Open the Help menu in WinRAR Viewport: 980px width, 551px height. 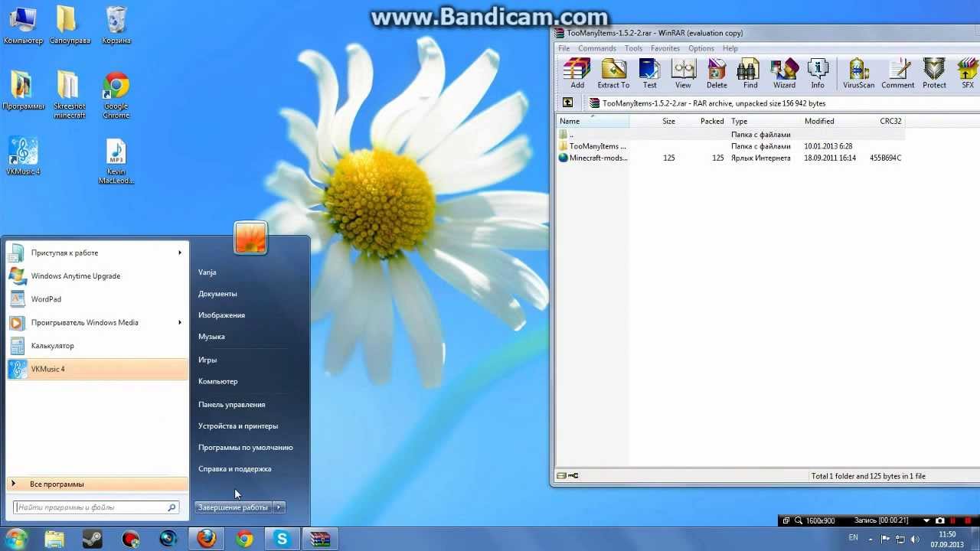[730, 48]
